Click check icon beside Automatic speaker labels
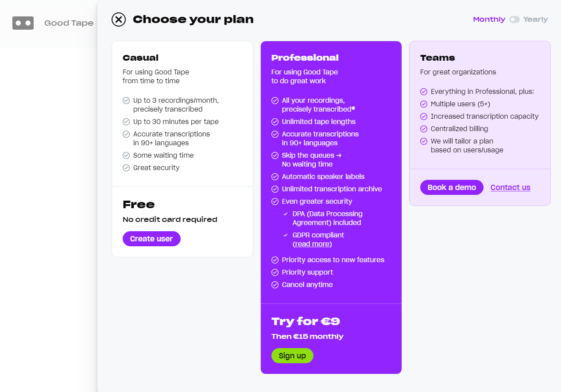The height and width of the screenshot is (392, 561). click(275, 177)
